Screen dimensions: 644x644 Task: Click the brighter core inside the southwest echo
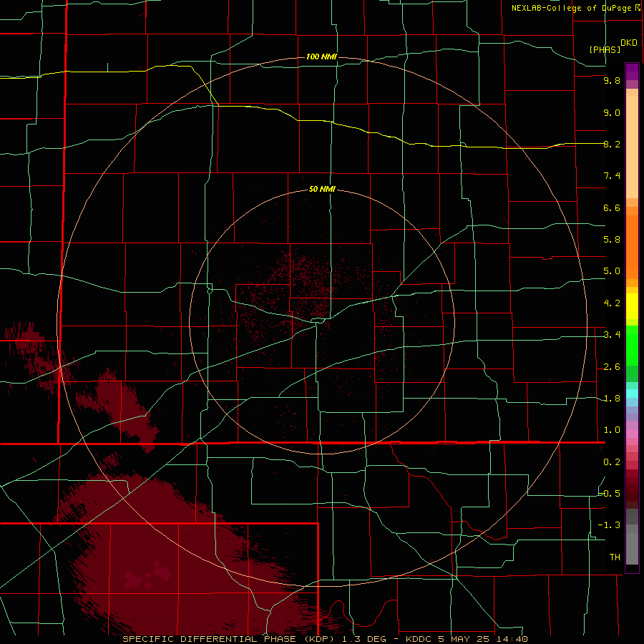[x=147, y=575]
